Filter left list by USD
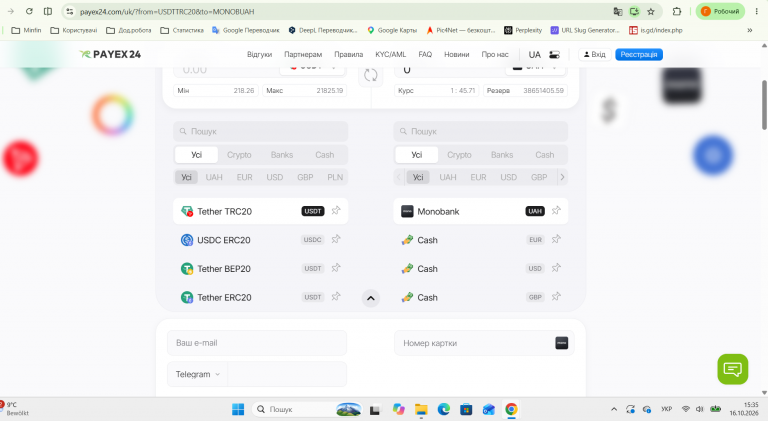 click(275, 177)
